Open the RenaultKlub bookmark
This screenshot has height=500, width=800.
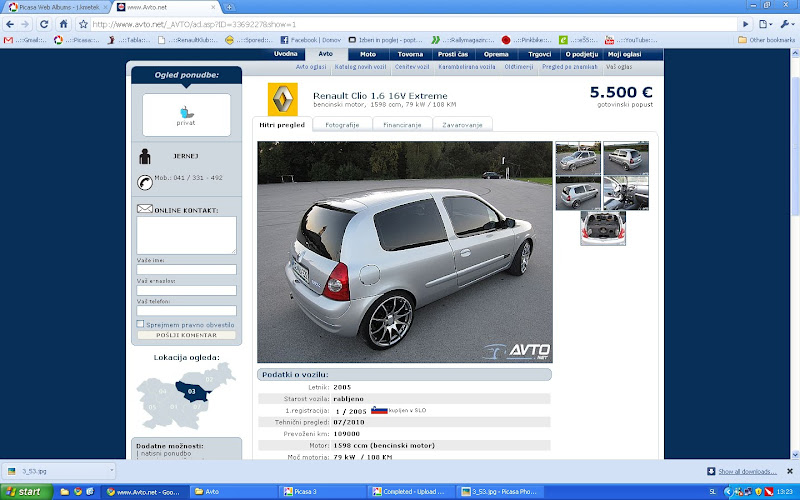188,40
